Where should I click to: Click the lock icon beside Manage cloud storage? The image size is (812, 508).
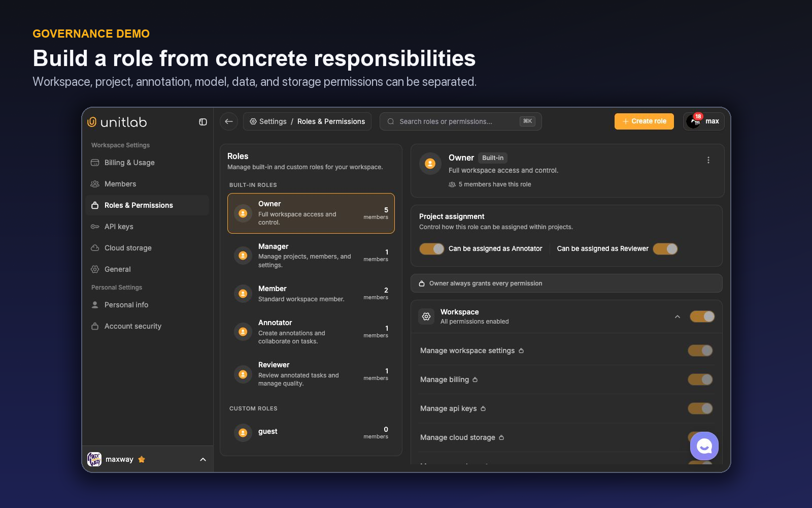coord(501,437)
